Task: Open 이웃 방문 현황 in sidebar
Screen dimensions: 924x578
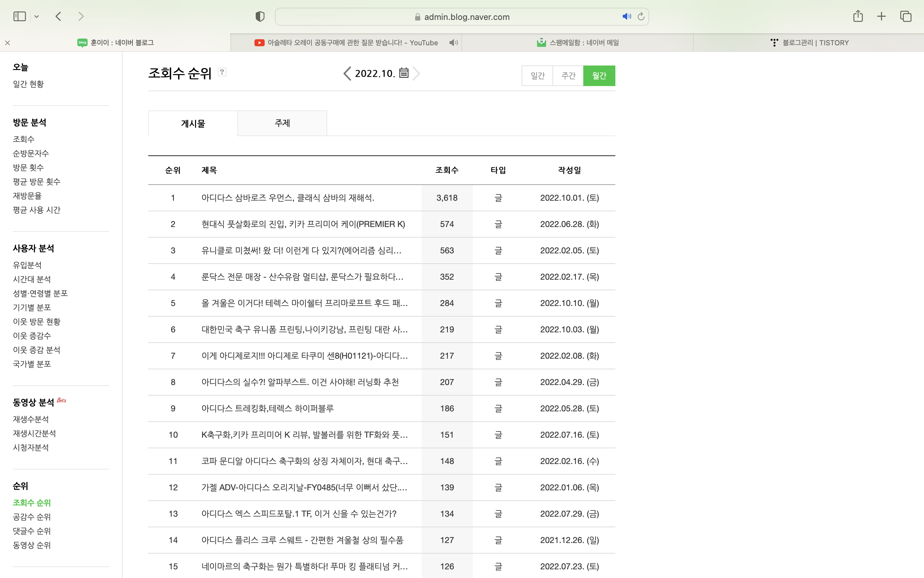Action: click(37, 321)
